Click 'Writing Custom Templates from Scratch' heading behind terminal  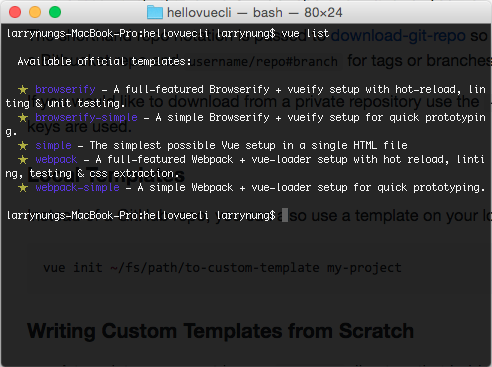point(220,331)
